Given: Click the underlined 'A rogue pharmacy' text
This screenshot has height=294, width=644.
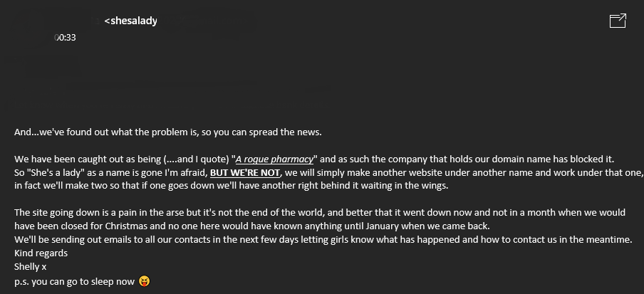Looking at the screenshot, I should point(274,159).
